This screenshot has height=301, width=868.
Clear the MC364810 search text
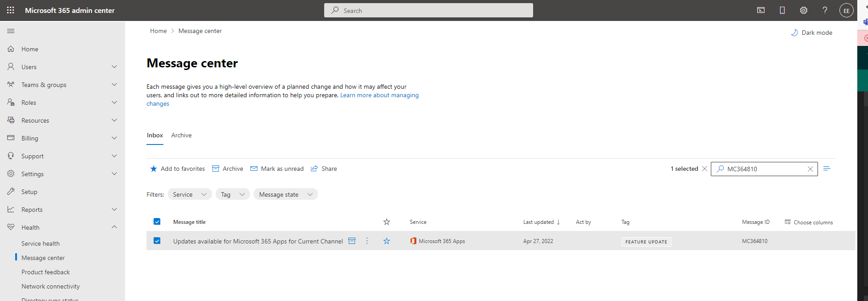pyautogui.click(x=810, y=169)
